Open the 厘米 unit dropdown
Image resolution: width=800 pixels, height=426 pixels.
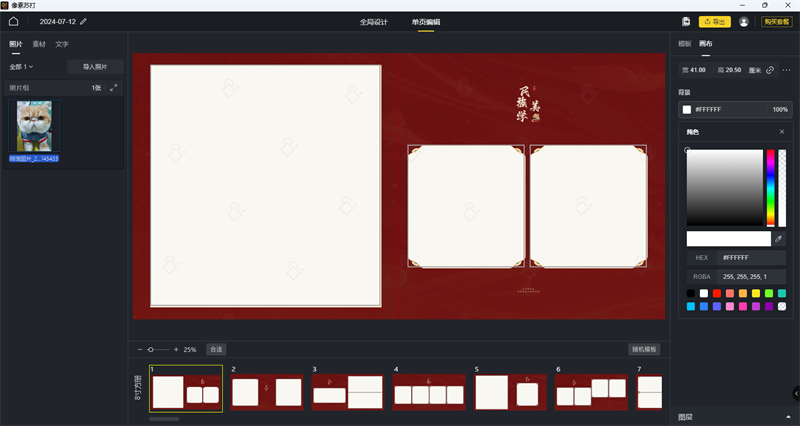(x=755, y=70)
